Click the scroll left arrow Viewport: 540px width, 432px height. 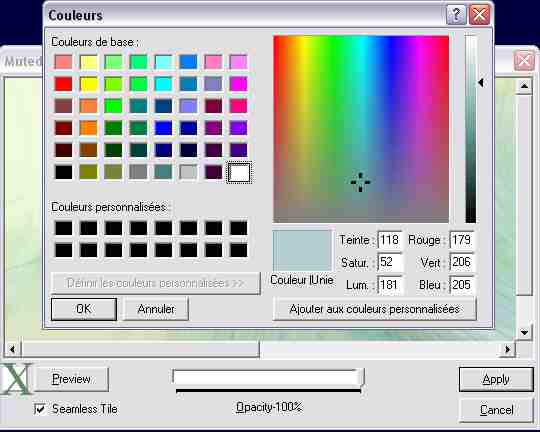coord(12,349)
